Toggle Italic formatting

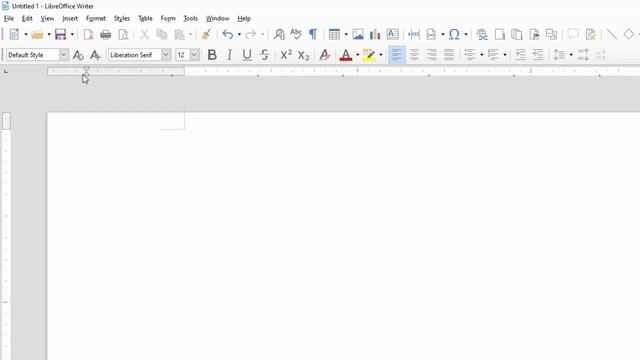point(229,55)
